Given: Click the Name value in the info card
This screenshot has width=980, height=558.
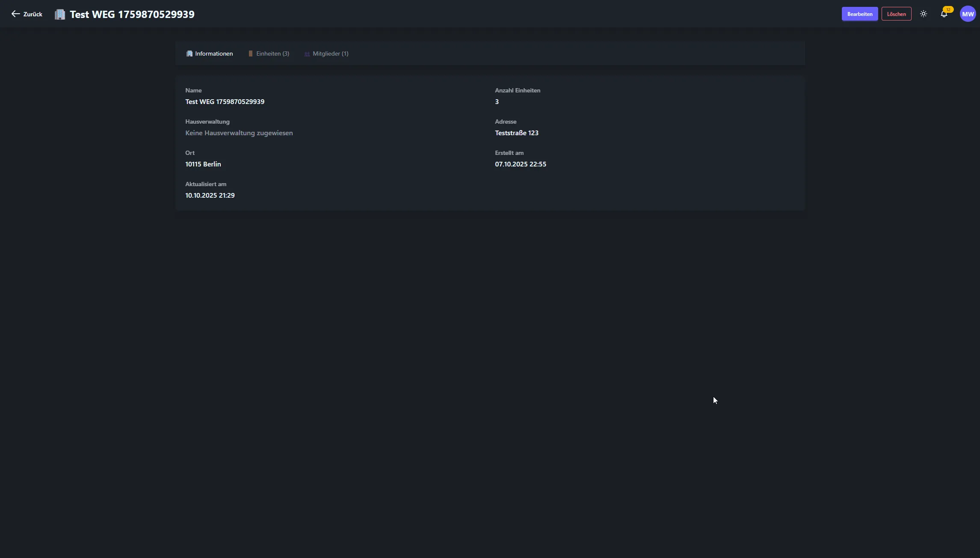Looking at the screenshot, I should [225, 102].
